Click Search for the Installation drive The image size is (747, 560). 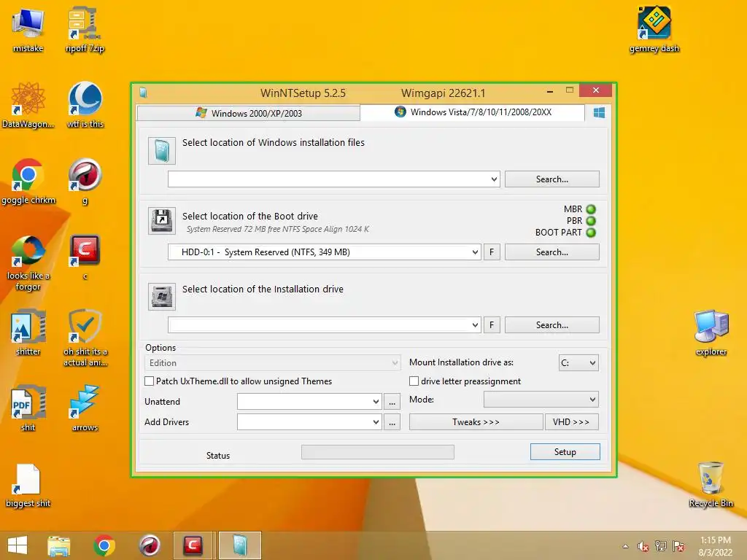(x=552, y=325)
